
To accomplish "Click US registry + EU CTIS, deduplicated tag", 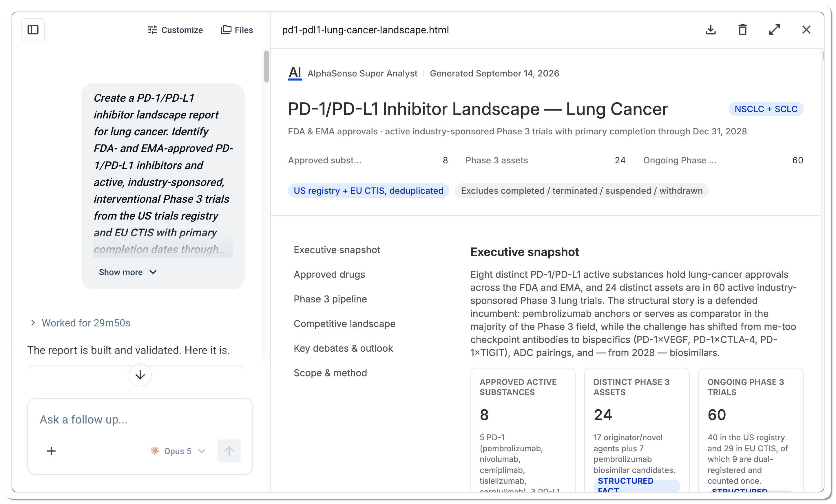I will click(368, 191).
